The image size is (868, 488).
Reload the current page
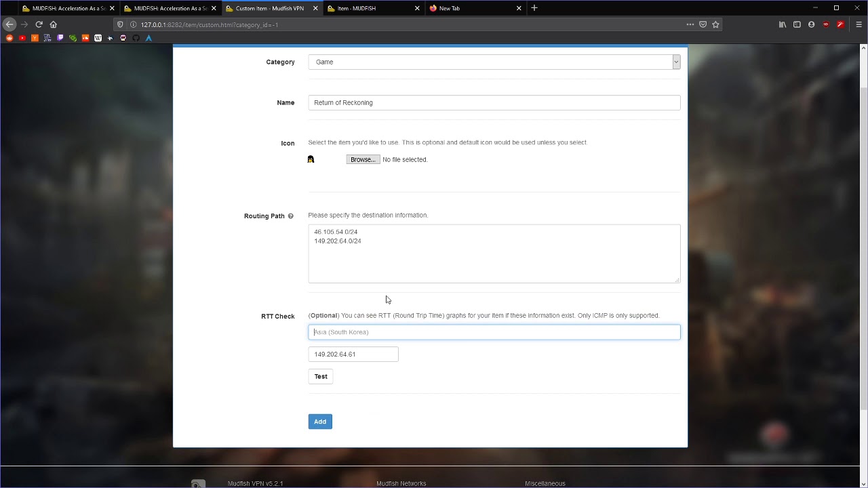tap(39, 24)
